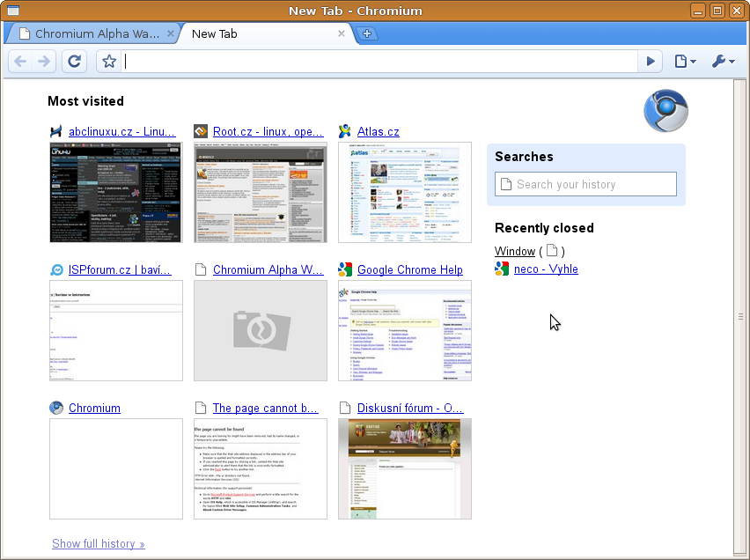Viewport: 750px width, 560px height.
Task: Click the Diskusní fórum thumbnail
Action: [x=405, y=469]
